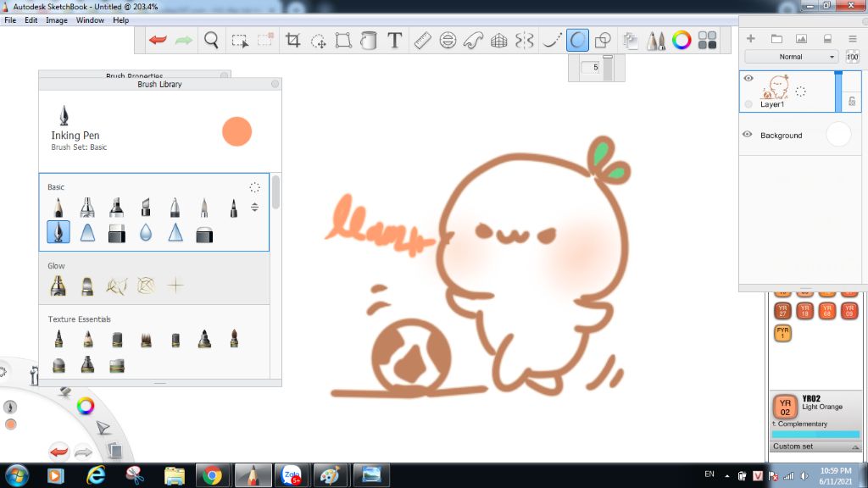Image resolution: width=868 pixels, height=488 pixels.
Task: Close the Brush Library panel
Action: pos(275,84)
